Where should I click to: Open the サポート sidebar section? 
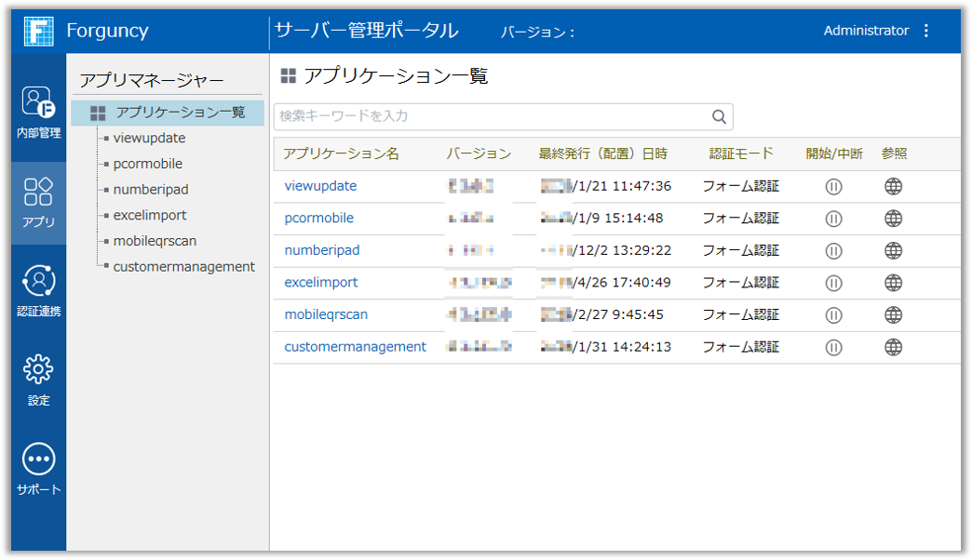pos(38,469)
